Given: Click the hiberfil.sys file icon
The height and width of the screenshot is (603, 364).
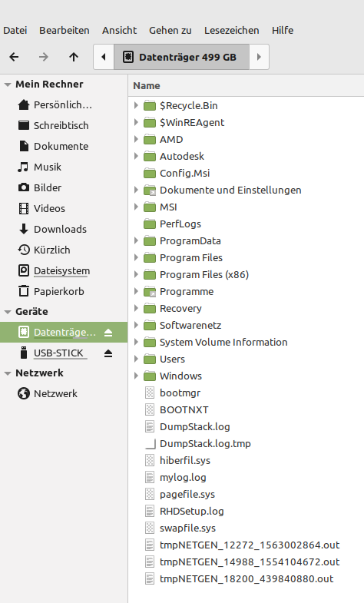Looking at the screenshot, I should (150, 460).
